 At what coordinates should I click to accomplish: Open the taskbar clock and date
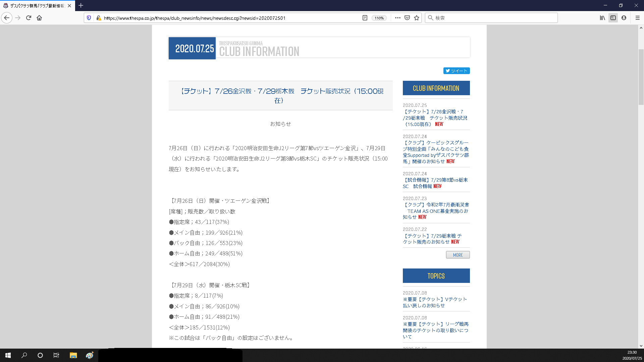point(632,355)
